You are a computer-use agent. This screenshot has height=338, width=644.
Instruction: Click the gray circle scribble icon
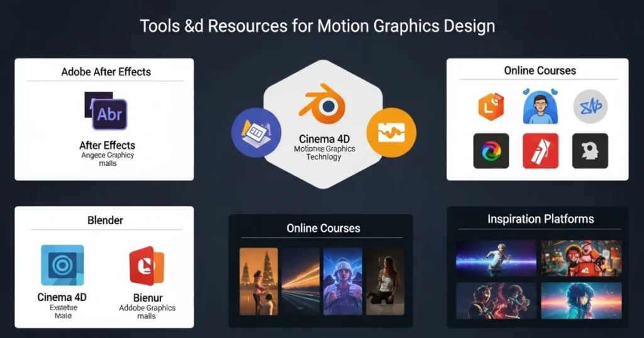click(x=590, y=107)
